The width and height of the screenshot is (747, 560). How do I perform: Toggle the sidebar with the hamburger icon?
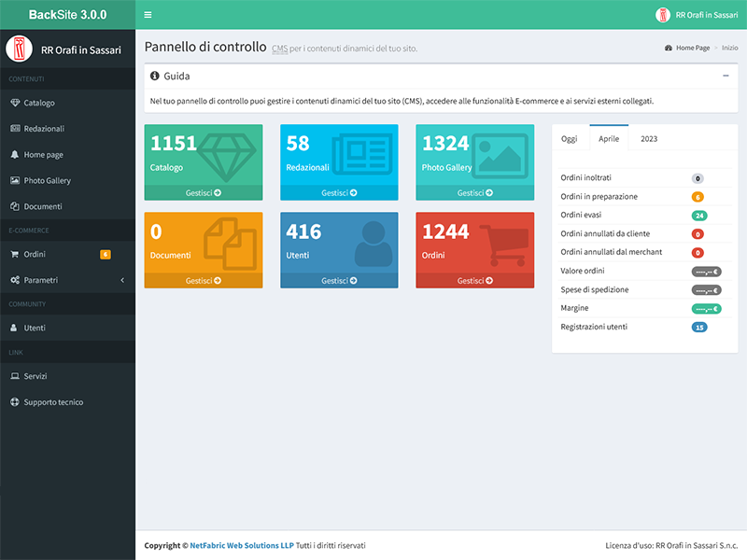click(x=148, y=15)
